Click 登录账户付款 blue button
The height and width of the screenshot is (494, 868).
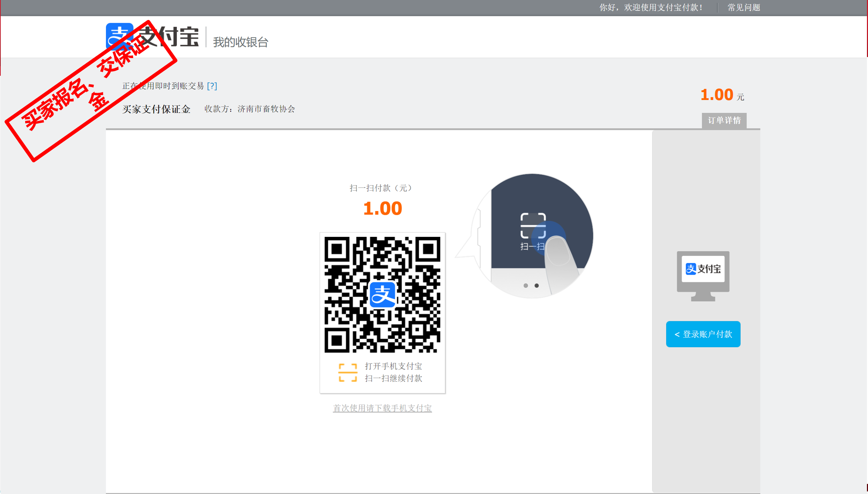point(703,334)
